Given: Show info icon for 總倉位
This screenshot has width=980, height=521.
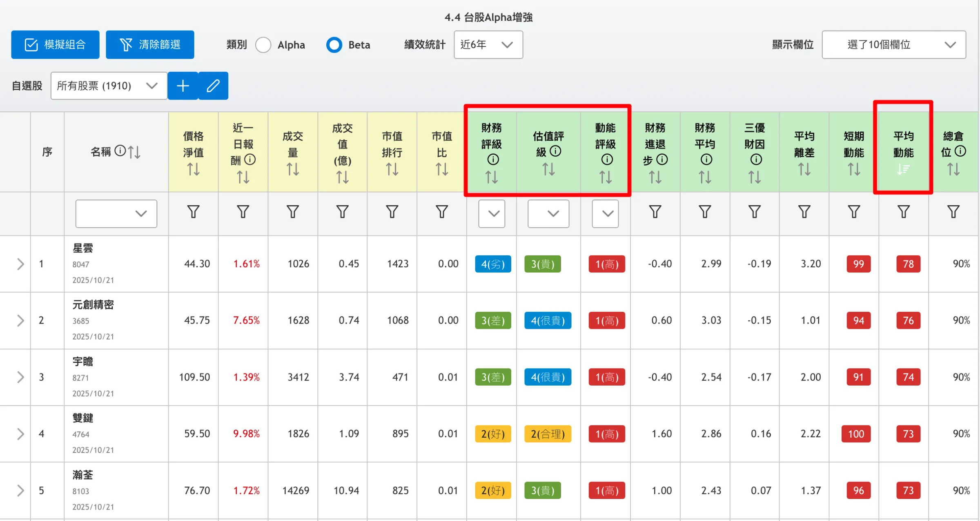Looking at the screenshot, I should coord(960,151).
